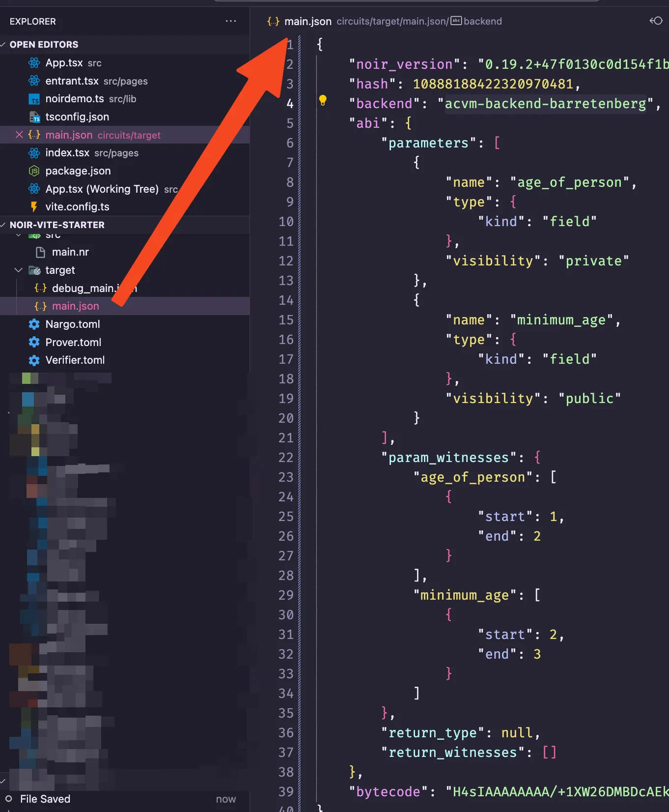Collapse the Open Editors section
This screenshot has width=669, height=812.
click(3, 44)
